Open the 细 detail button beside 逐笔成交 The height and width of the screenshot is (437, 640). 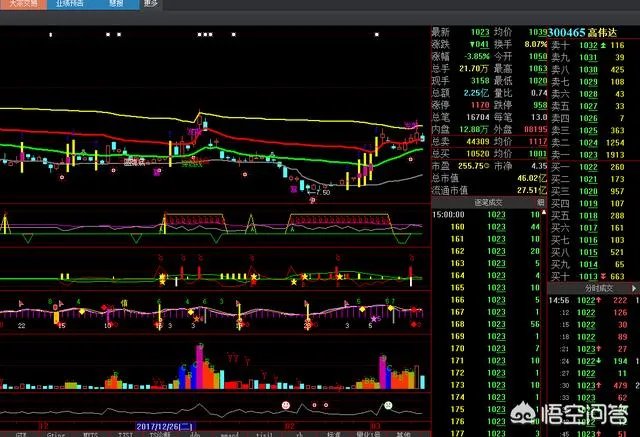click(540, 201)
